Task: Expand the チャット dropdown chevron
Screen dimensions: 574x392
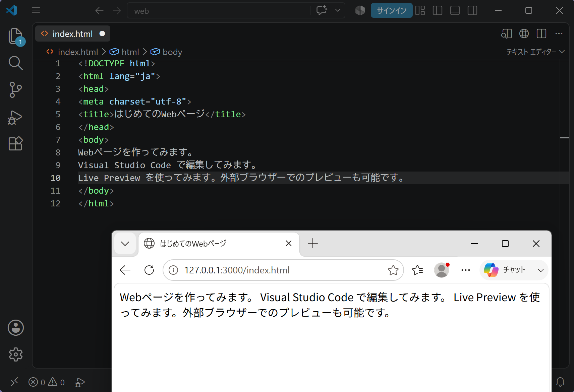Action: tap(541, 270)
